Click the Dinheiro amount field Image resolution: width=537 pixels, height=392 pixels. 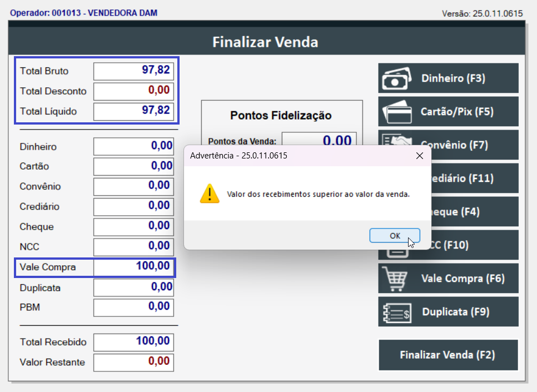click(x=133, y=147)
